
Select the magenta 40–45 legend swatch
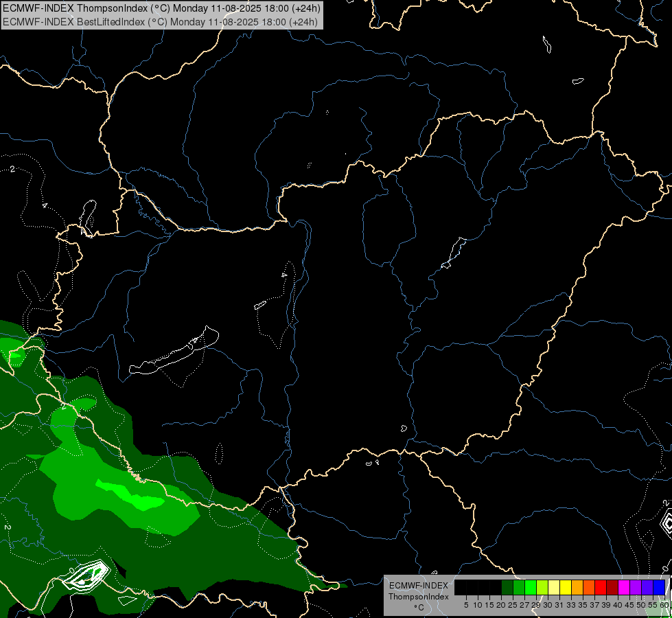(624, 587)
